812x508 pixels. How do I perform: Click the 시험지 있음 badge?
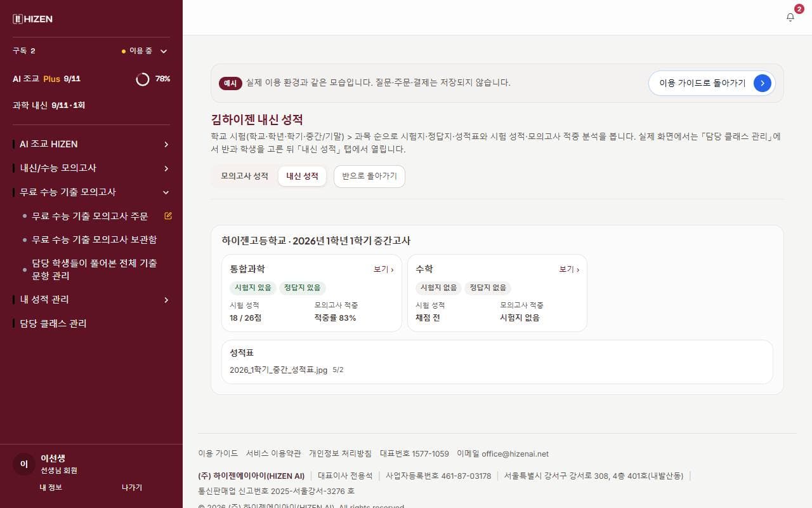(x=253, y=288)
